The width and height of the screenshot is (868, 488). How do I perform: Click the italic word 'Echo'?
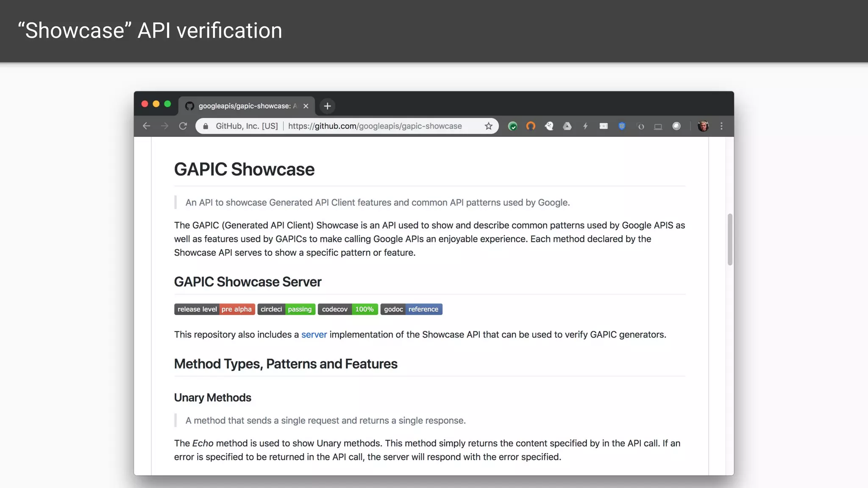[203, 443]
